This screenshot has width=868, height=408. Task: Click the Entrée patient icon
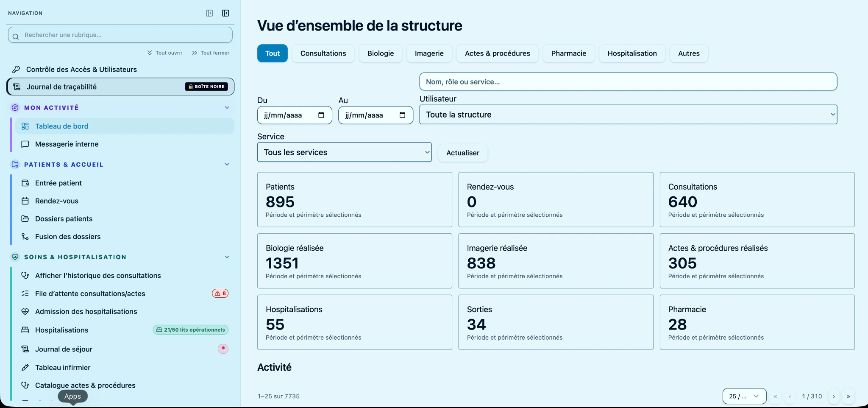[25, 183]
